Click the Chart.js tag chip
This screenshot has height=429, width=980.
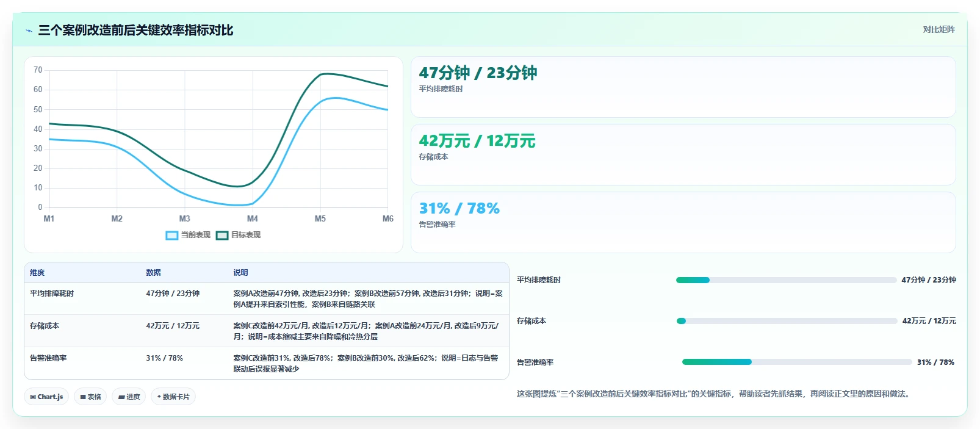click(46, 397)
